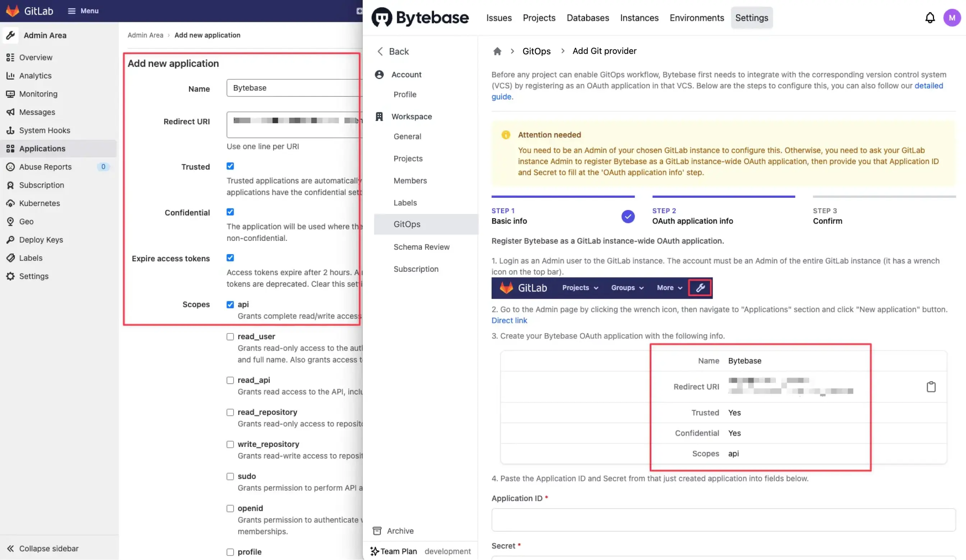Click the Archive menu item in Bytebase sidebar
This screenshot has height=560, width=966.
[400, 531]
